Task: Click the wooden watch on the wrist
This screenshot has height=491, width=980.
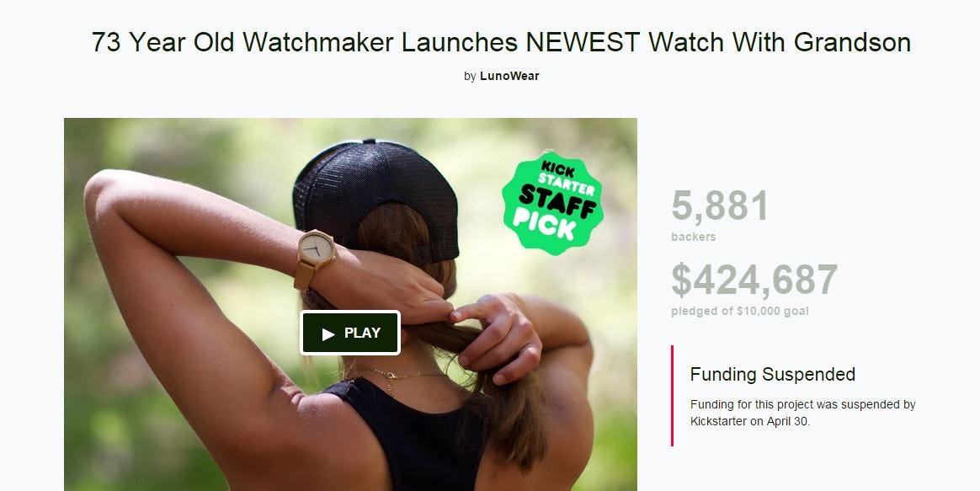Action: (x=314, y=256)
